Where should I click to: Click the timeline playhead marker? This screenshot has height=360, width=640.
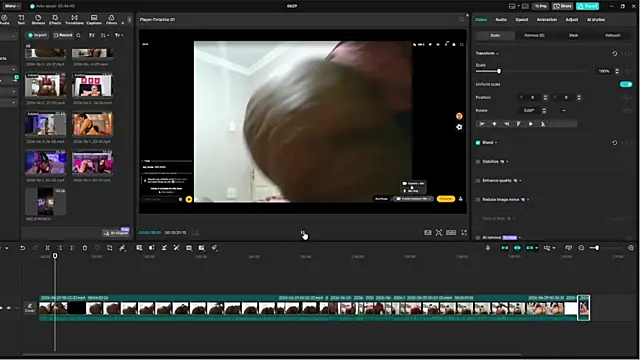click(55, 256)
